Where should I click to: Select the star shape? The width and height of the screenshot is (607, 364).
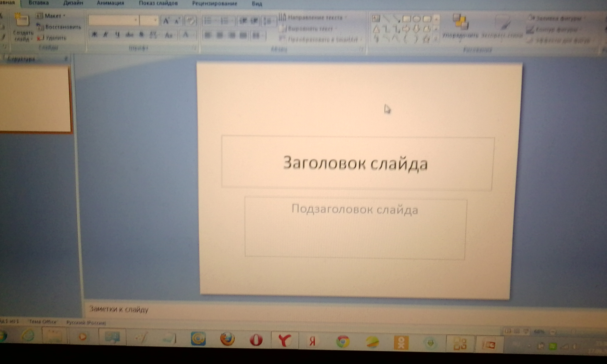pyautogui.click(x=426, y=39)
